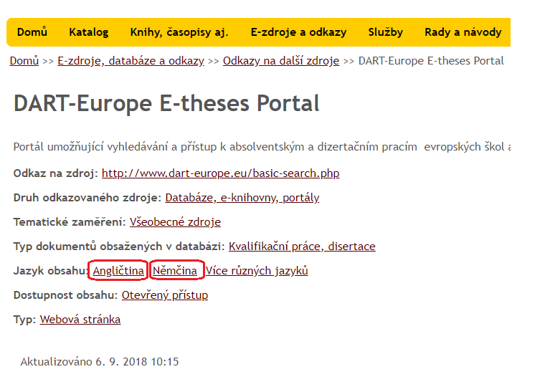Image resolution: width=545 pixels, height=392 pixels.
Task: Click the Tematické zaměření label
Action: [70, 222]
